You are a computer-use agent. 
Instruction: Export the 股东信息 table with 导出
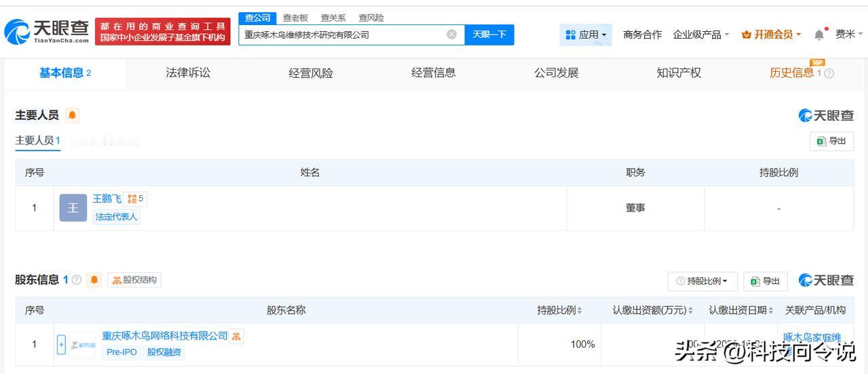766,281
